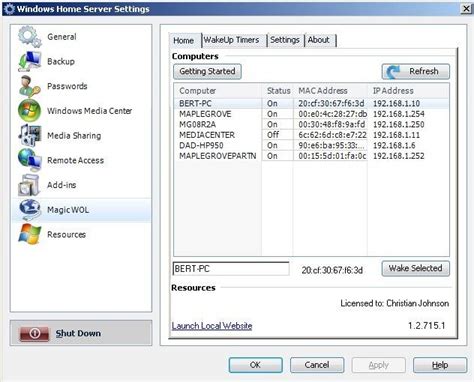Select the MAPLEGROVE row

[x=311, y=114]
